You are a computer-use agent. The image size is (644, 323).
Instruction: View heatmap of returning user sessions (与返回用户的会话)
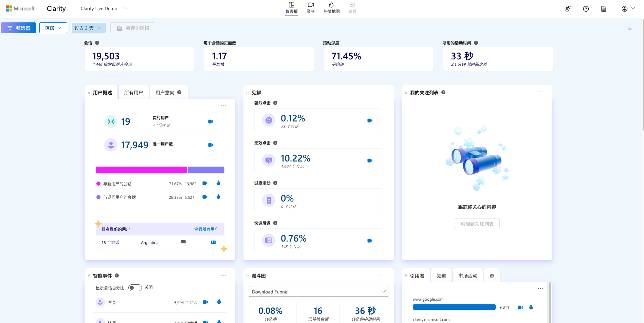(x=218, y=197)
